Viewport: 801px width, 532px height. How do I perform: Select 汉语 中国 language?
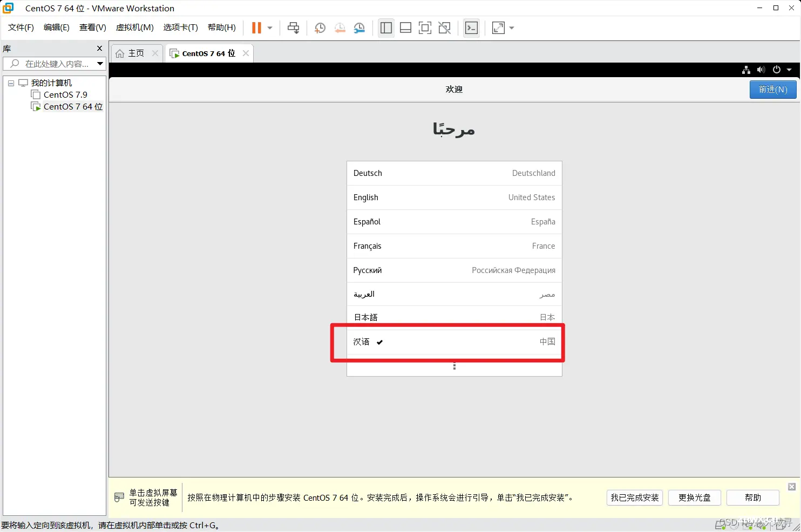point(454,342)
